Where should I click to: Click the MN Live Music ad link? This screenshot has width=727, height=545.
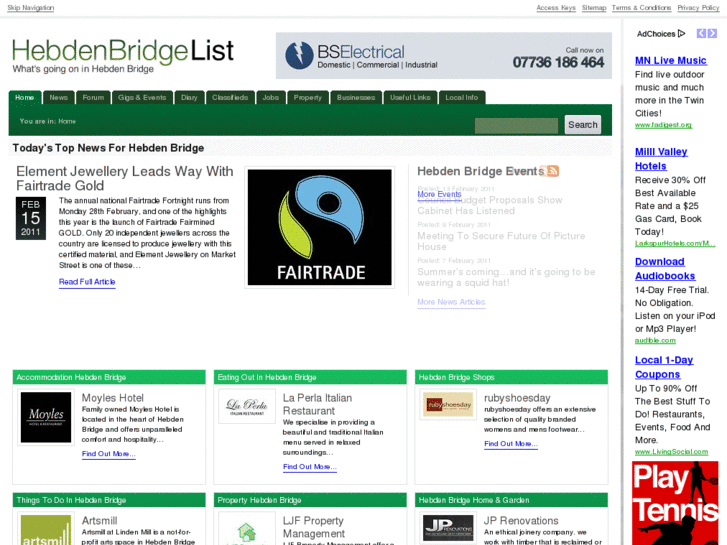(670, 60)
